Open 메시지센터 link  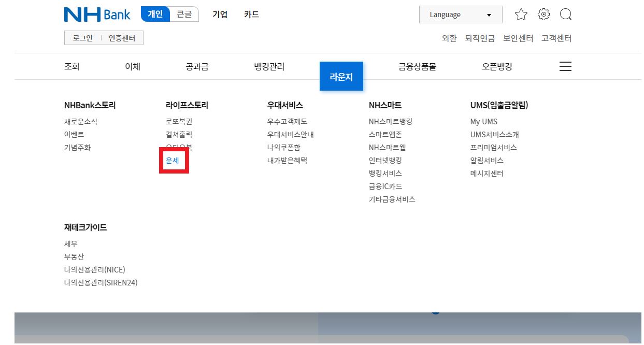[x=487, y=174]
